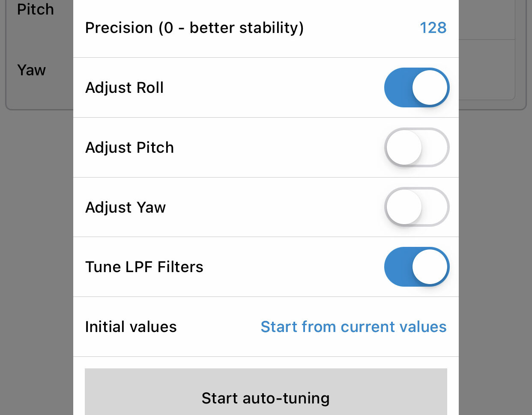Turn on the Adjust Yaw switch
This screenshot has height=415, width=532.
[416, 207]
